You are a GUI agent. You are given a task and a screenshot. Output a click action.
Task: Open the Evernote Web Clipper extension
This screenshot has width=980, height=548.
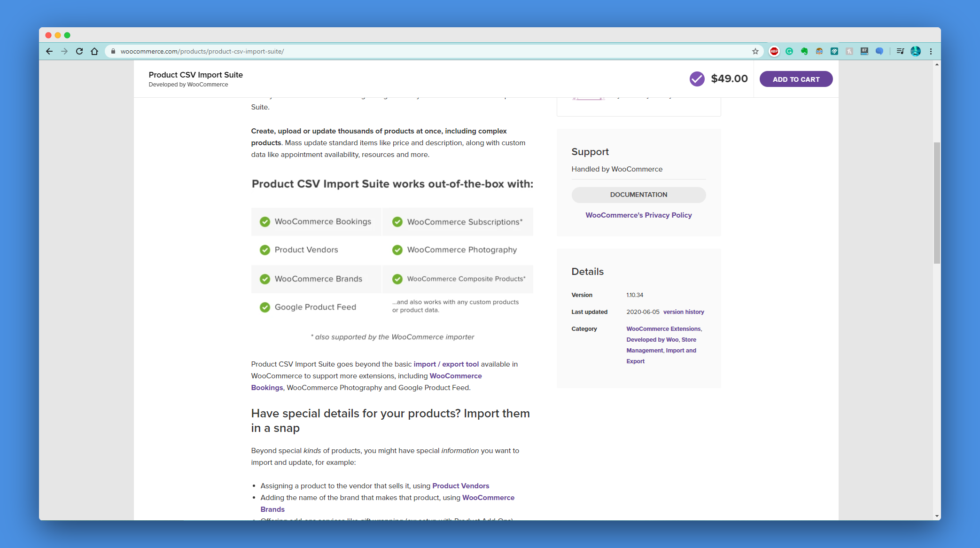pos(804,51)
